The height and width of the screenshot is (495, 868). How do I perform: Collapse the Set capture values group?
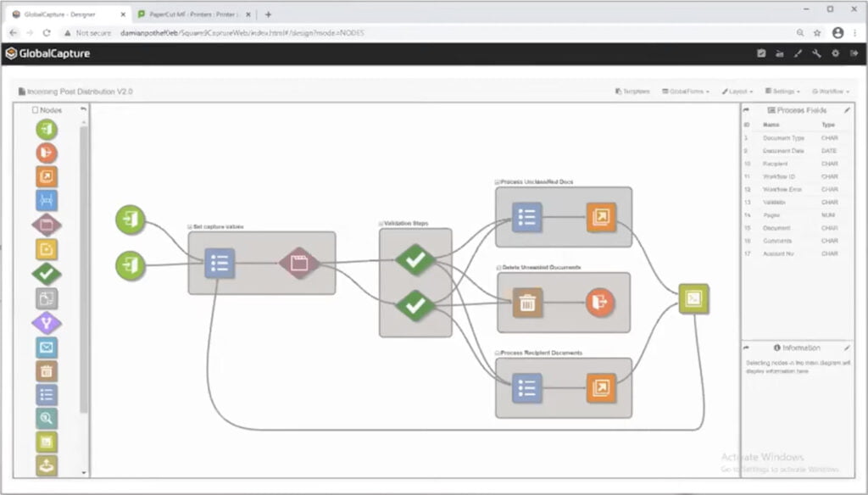pyautogui.click(x=190, y=227)
